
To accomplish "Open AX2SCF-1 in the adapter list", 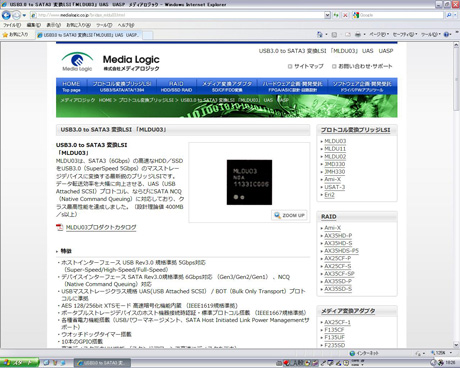I will coord(337,322).
